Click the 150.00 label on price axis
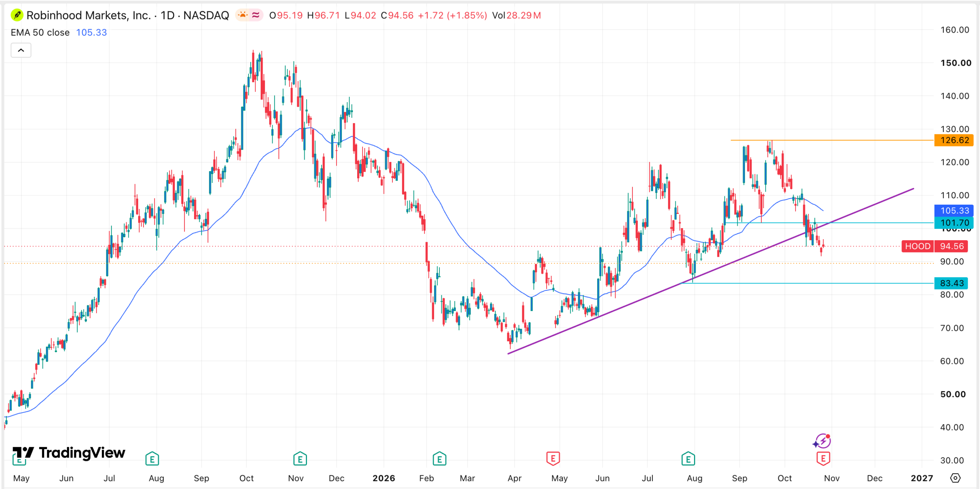This screenshot has width=980, height=489. [956, 63]
